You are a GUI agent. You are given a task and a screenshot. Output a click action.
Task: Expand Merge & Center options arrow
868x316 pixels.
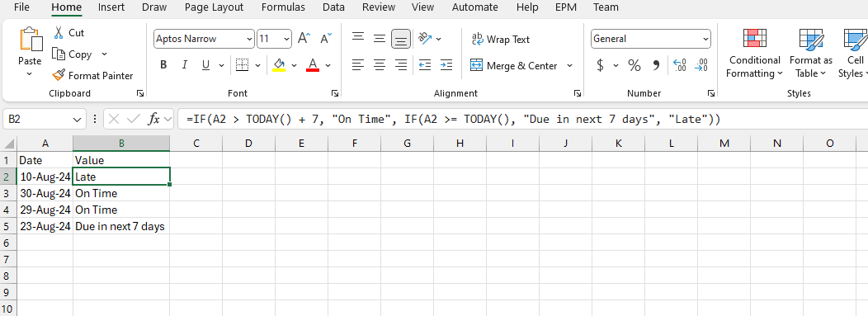click(x=569, y=65)
